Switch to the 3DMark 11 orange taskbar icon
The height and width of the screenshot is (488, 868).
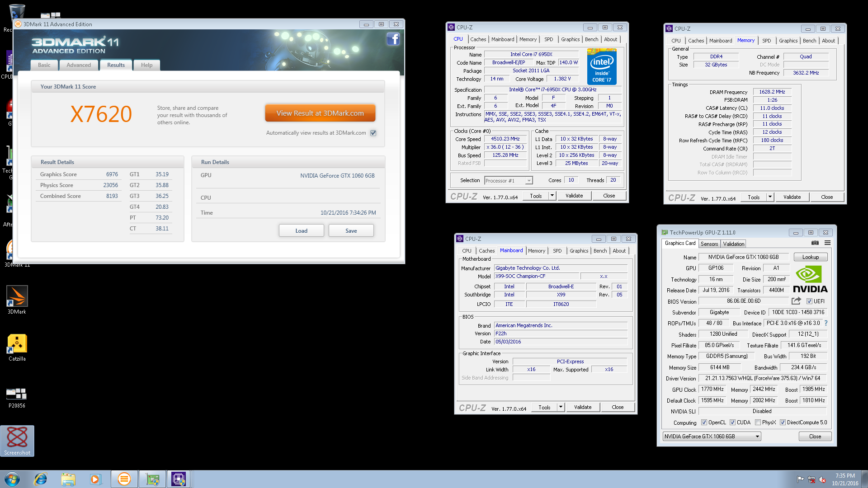point(124,479)
